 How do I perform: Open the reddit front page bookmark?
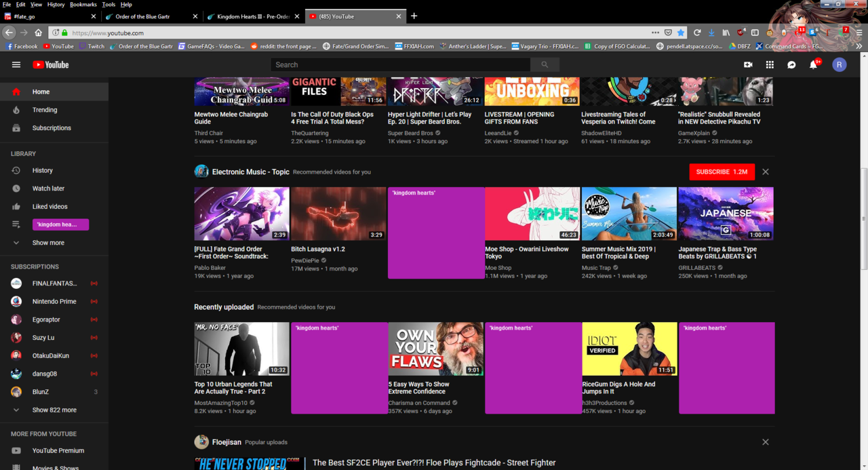[283, 46]
